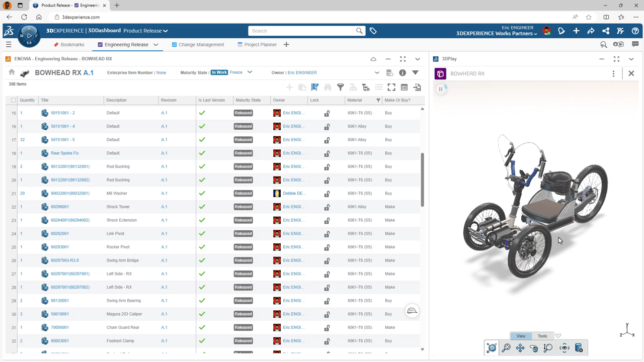Open the Maturity State dropdown arrow
The height and width of the screenshot is (362, 644).
point(250,72)
